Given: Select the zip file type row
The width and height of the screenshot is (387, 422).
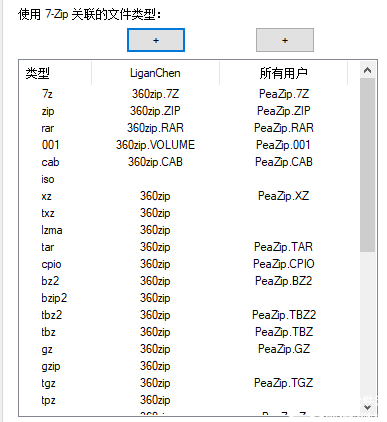Looking at the screenshot, I should (189, 111).
